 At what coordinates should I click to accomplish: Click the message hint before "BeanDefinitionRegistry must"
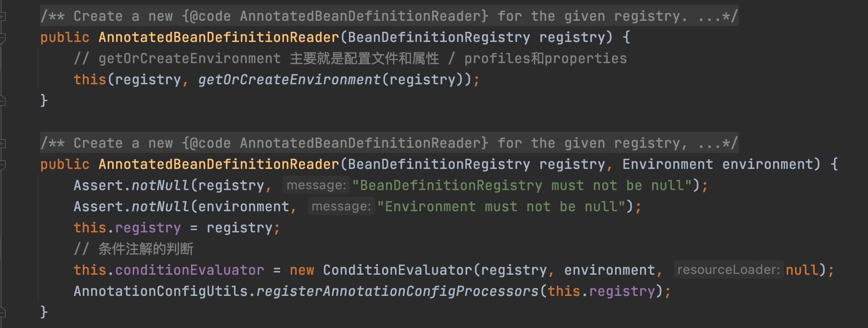316,185
